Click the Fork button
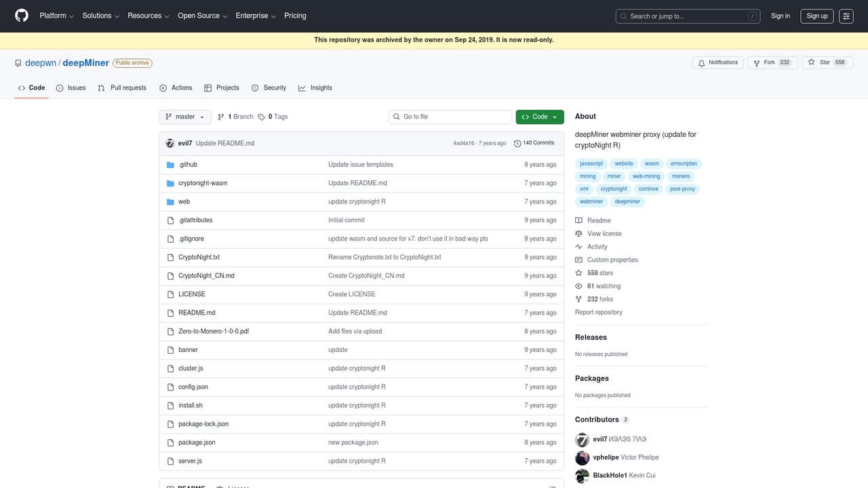The height and width of the screenshot is (488, 868). 772,62
